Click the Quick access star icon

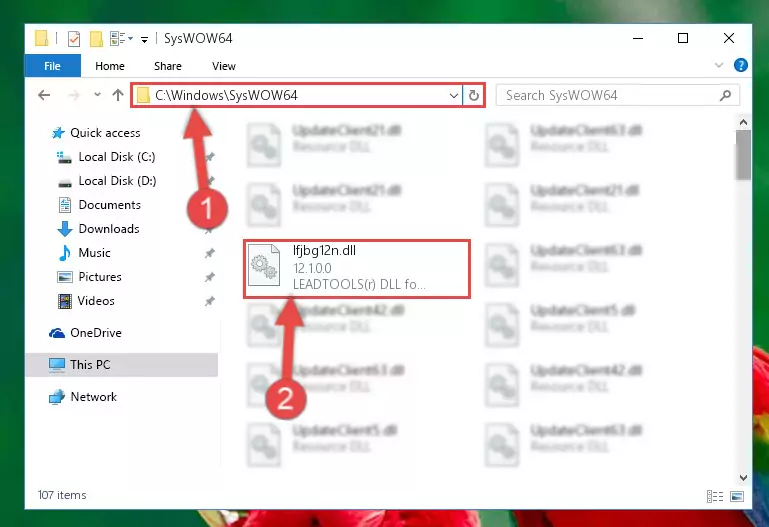58,133
